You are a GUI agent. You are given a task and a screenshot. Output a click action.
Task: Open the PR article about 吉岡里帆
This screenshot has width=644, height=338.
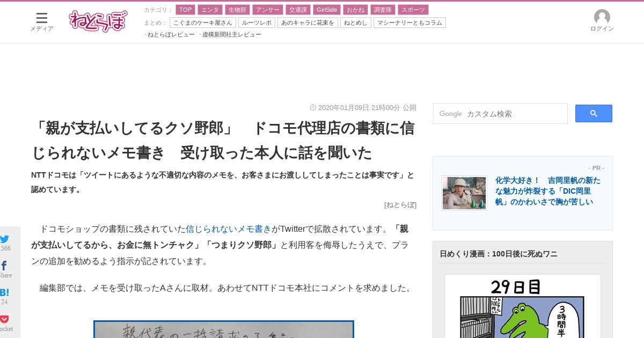(548, 191)
